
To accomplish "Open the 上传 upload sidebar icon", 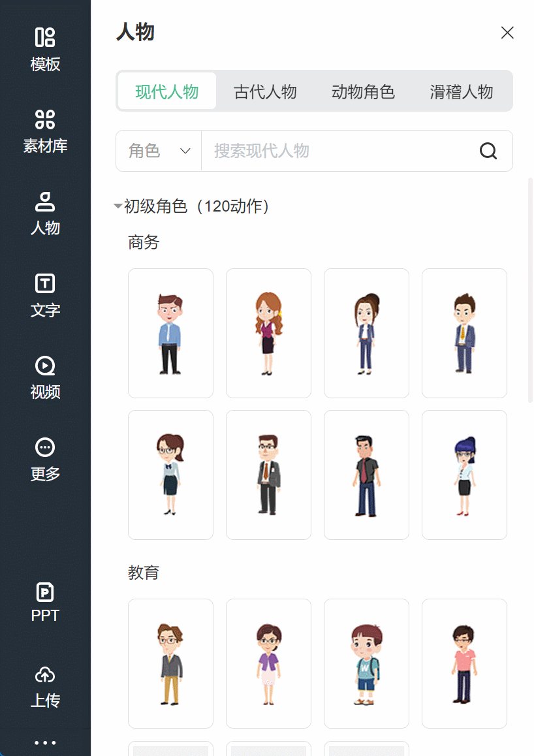I will [45, 687].
